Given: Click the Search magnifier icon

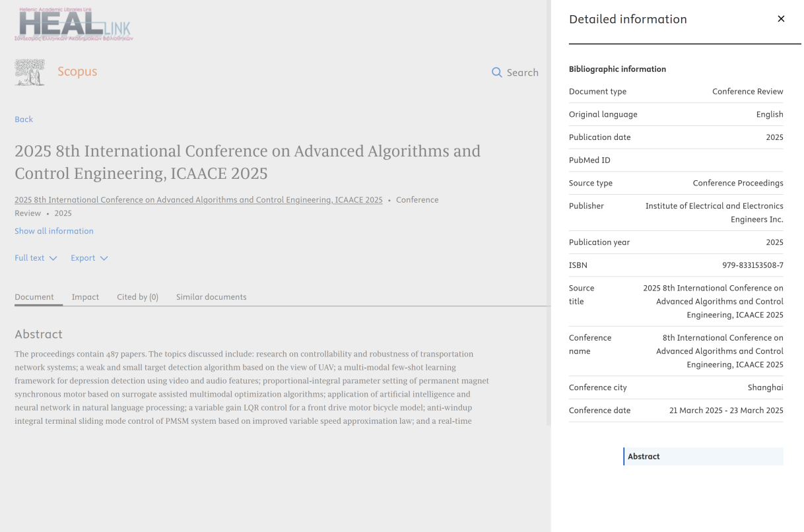Looking at the screenshot, I should (x=497, y=73).
